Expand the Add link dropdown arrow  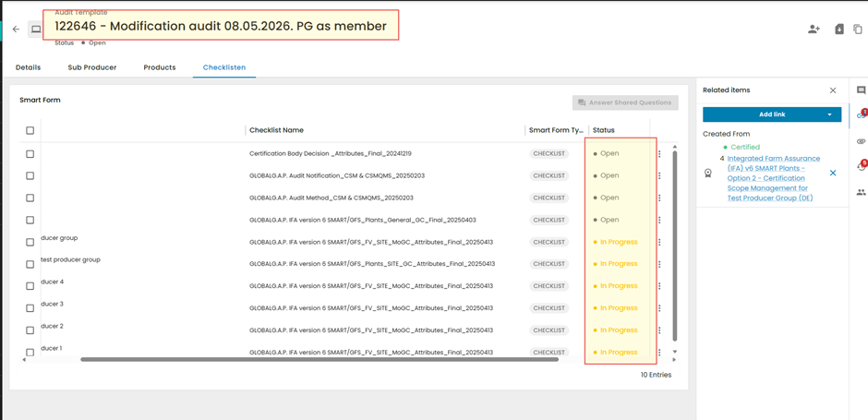(829, 114)
